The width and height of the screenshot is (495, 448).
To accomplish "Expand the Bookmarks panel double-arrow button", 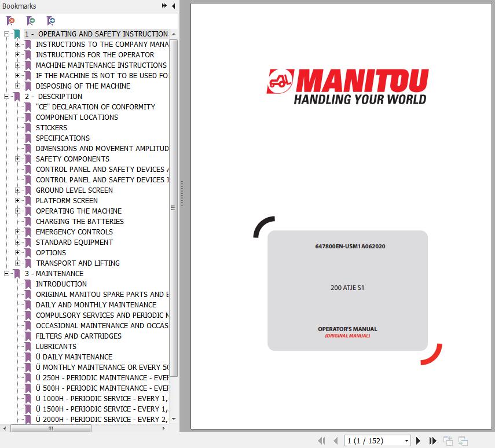I will coord(164,6).
